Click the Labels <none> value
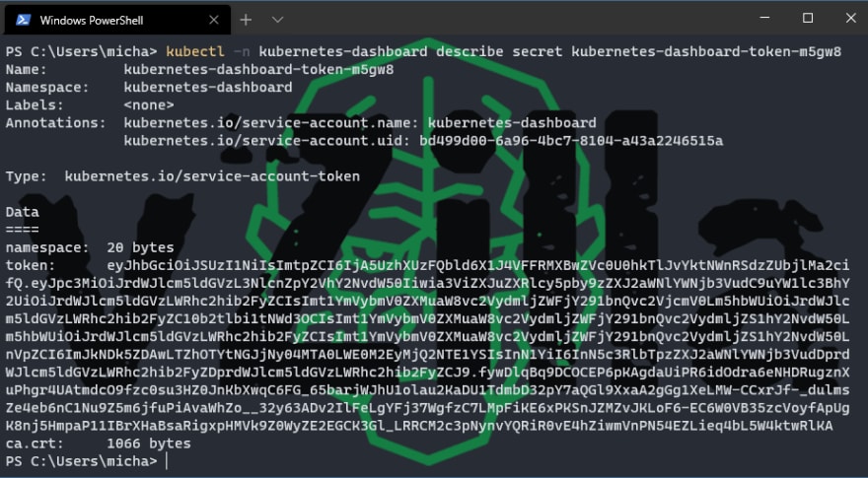Viewport: 868px width, 478px height. [148, 105]
